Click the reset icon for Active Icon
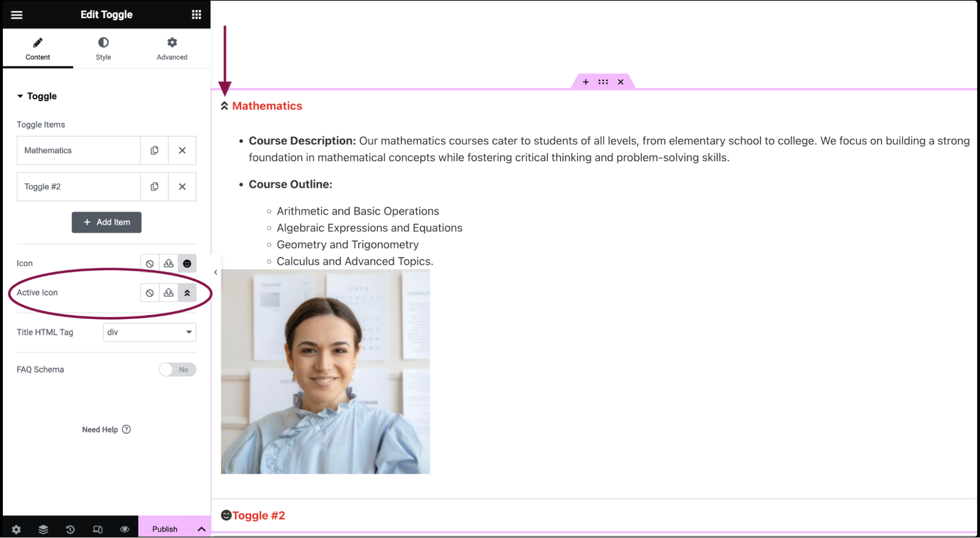Viewport: 980px width, 538px height. pos(150,292)
